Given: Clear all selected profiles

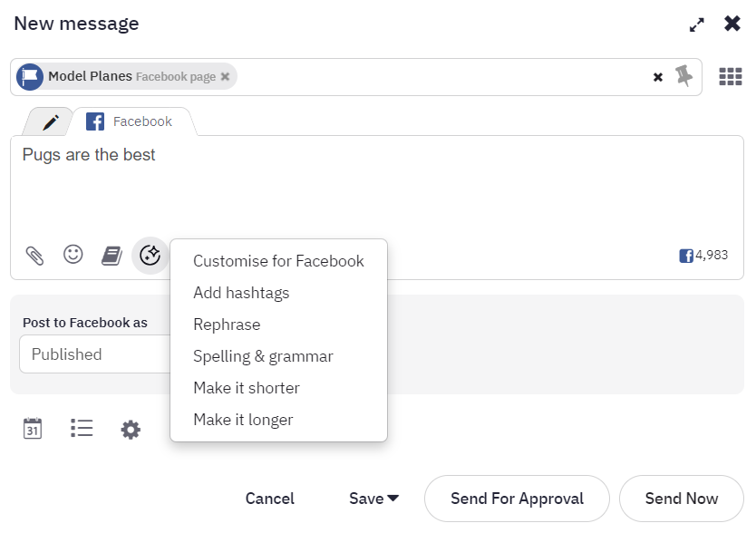Looking at the screenshot, I should pyautogui.click(x=657, y=77).
